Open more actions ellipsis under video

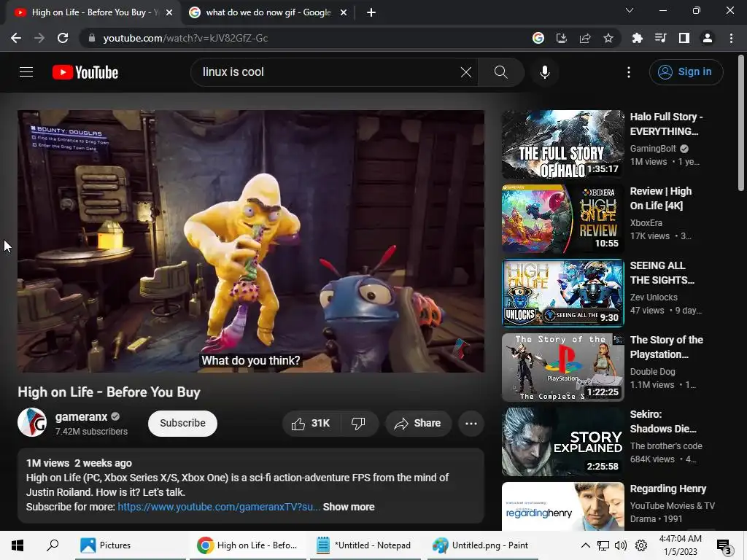[x=471, y=424]
